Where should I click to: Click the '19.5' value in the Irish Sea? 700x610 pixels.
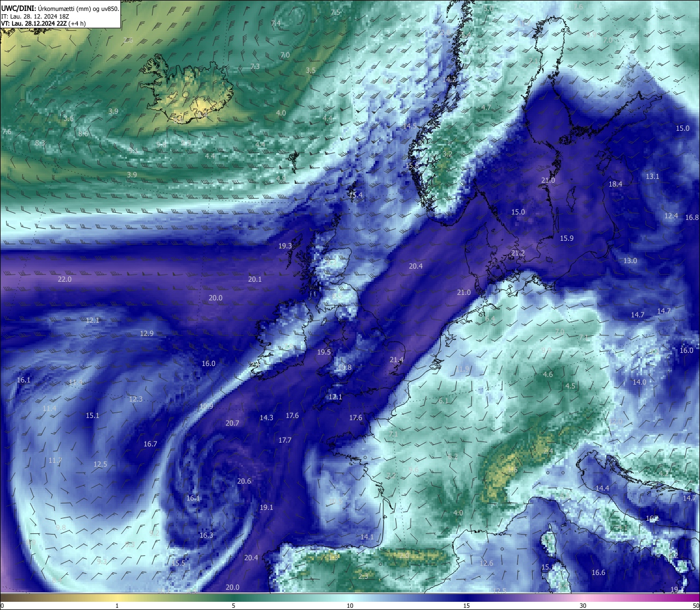click(324, 352)
